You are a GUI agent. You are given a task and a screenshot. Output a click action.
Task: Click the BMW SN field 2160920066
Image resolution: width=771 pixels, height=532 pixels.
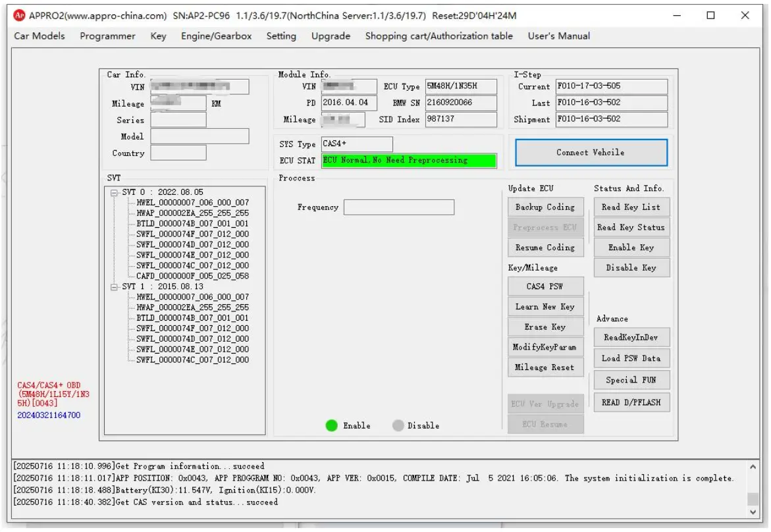pos(461,103)
